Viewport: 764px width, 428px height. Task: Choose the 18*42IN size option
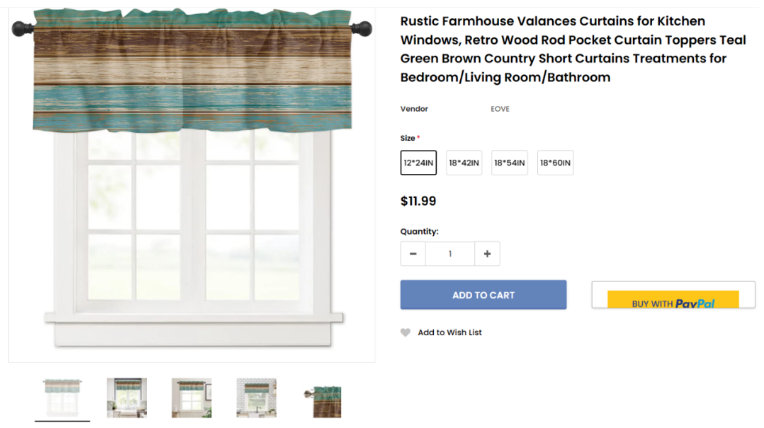click(x=464, y=163)
